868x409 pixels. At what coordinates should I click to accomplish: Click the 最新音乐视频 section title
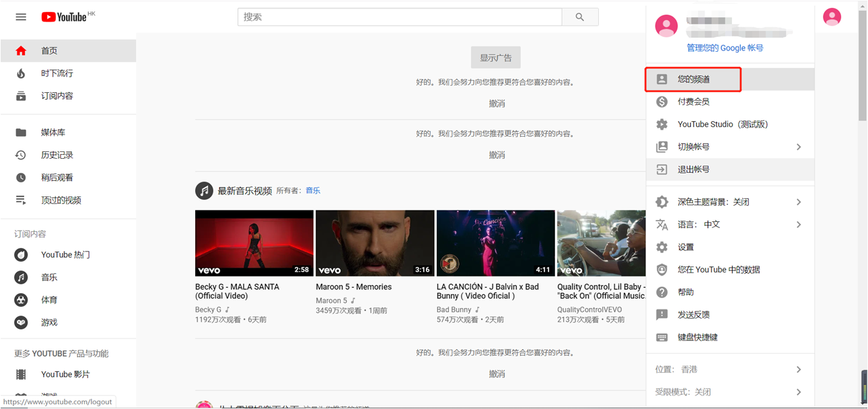(x=245, y=191)
